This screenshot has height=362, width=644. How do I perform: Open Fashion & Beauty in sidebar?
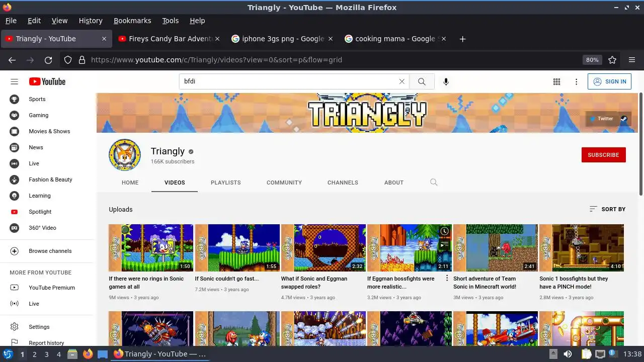point(47,179)
